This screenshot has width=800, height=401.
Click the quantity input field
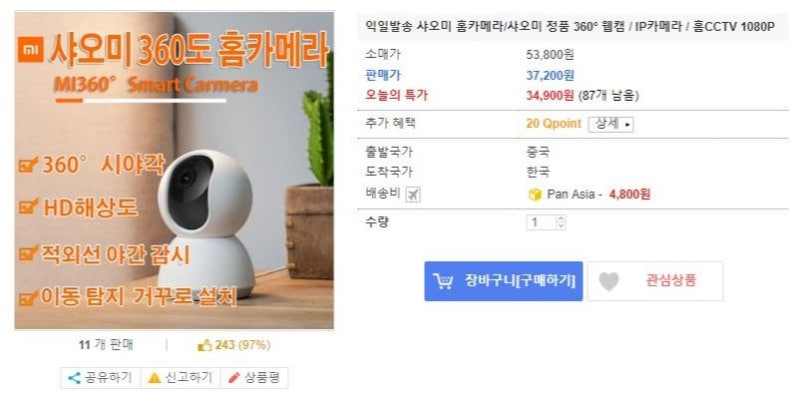coord(541,222)
